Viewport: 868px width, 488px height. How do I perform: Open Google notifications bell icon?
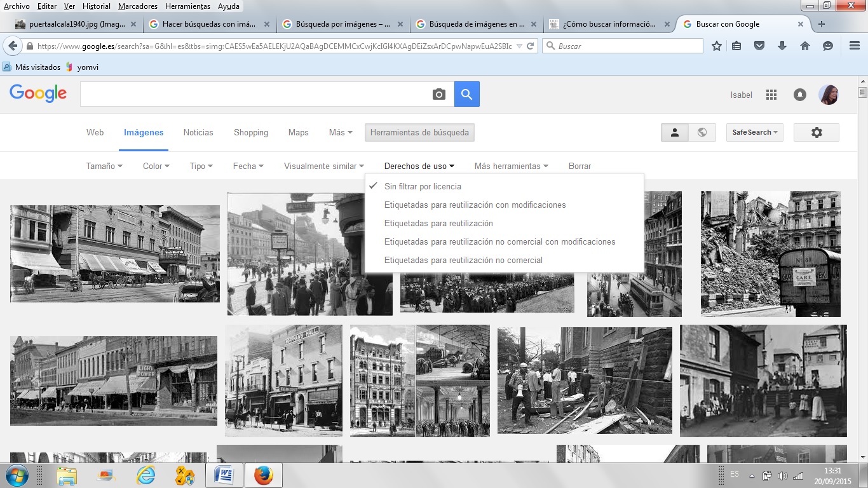tap(800, 95)
